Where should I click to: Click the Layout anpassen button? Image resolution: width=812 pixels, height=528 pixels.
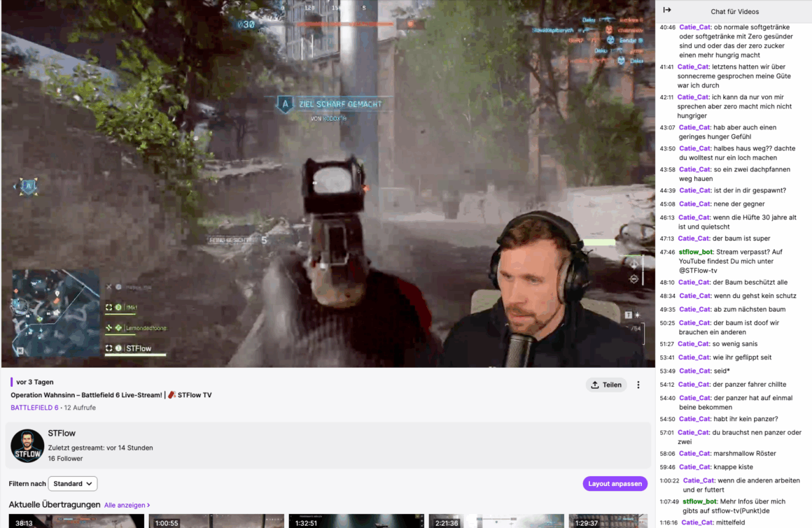pyautogui.click(x=615, y=483)
